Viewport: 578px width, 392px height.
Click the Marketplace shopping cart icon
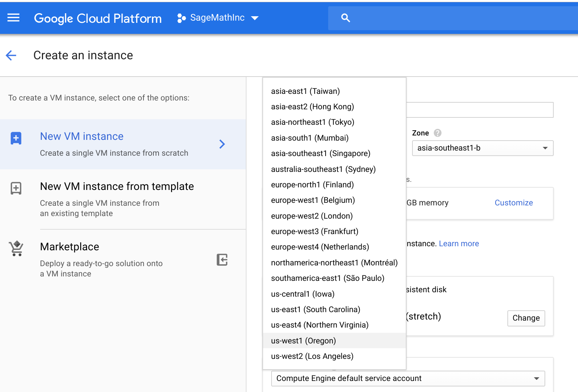coord(16,248)
